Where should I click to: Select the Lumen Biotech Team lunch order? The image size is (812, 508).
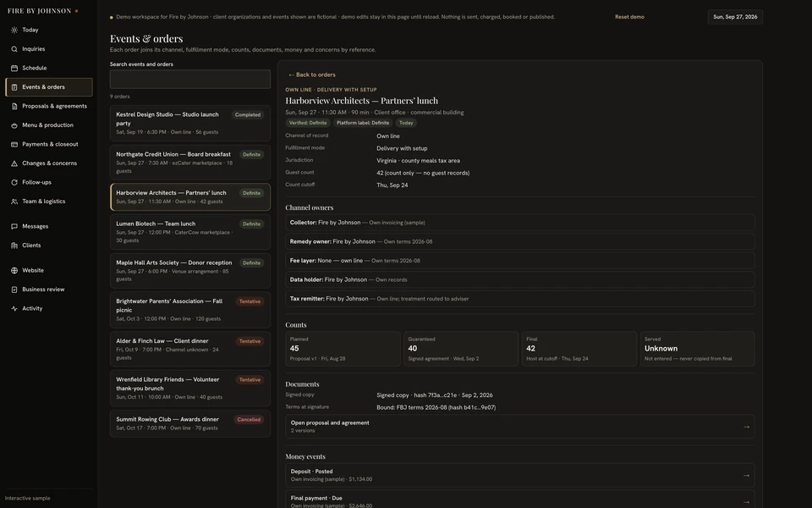(x=190, y=232)
